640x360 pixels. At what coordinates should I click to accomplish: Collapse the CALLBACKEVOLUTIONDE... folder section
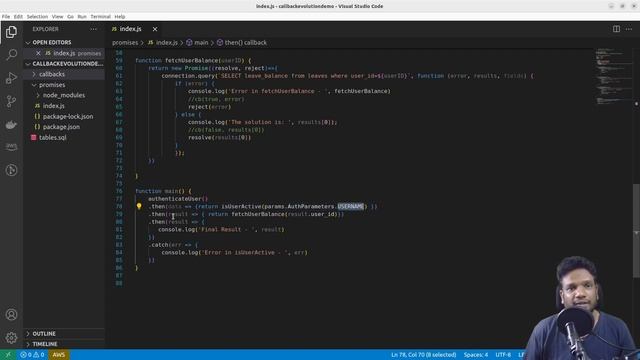coord(64,64)
